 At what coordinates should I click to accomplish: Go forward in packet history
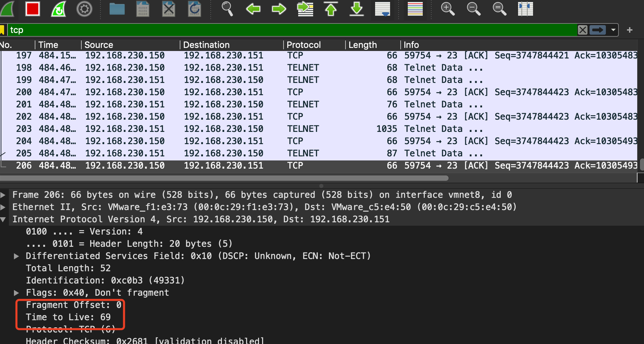(x=279, y=8)
